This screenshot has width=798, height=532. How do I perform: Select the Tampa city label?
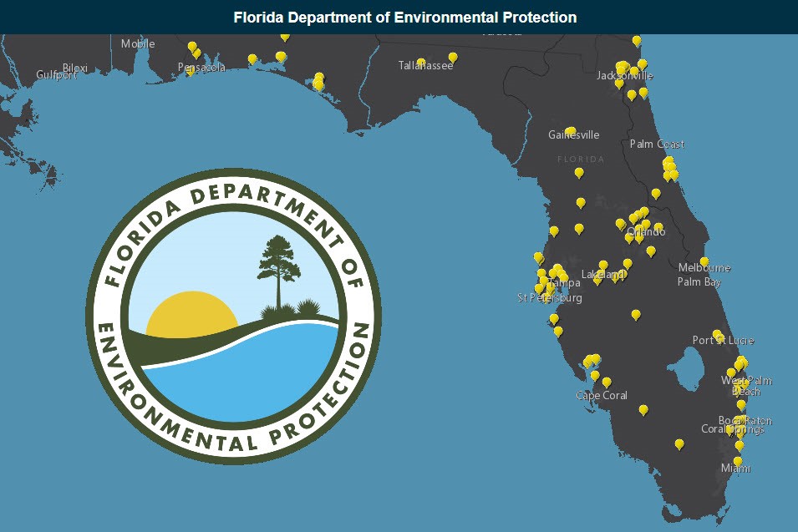[x=564, y=283]
